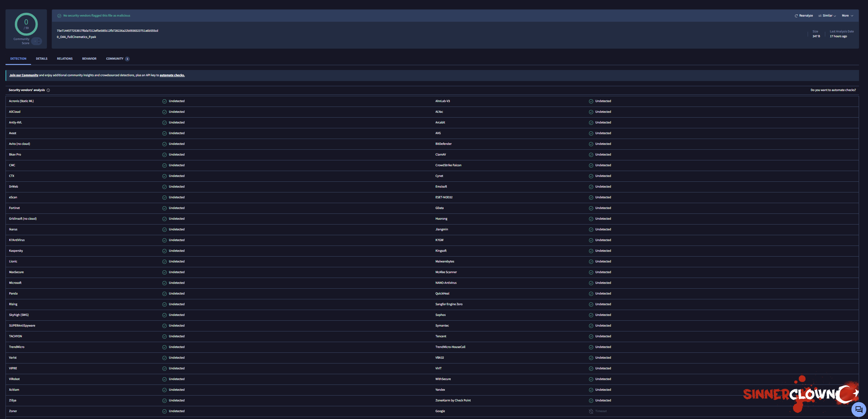This screenshot has width=868, height=419.
Task: Click the check icon in the Malwarebytes row
Action: click(591, 262)
